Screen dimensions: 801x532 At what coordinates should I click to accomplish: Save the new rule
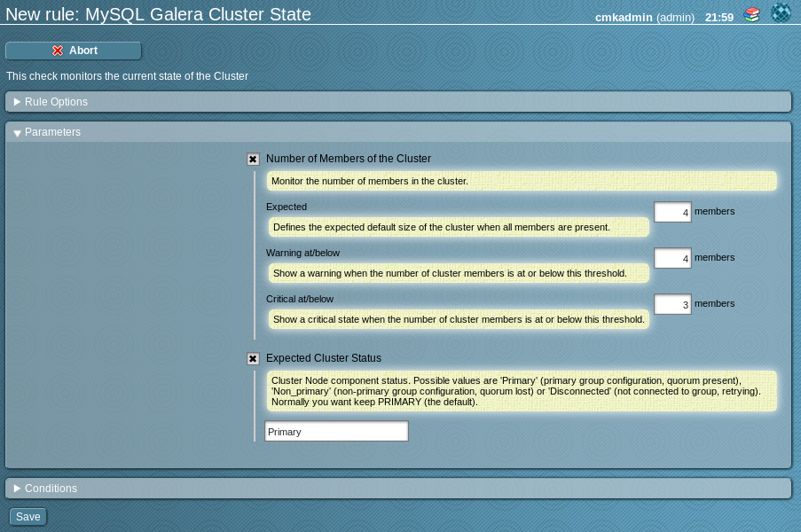tap(28, 517)
